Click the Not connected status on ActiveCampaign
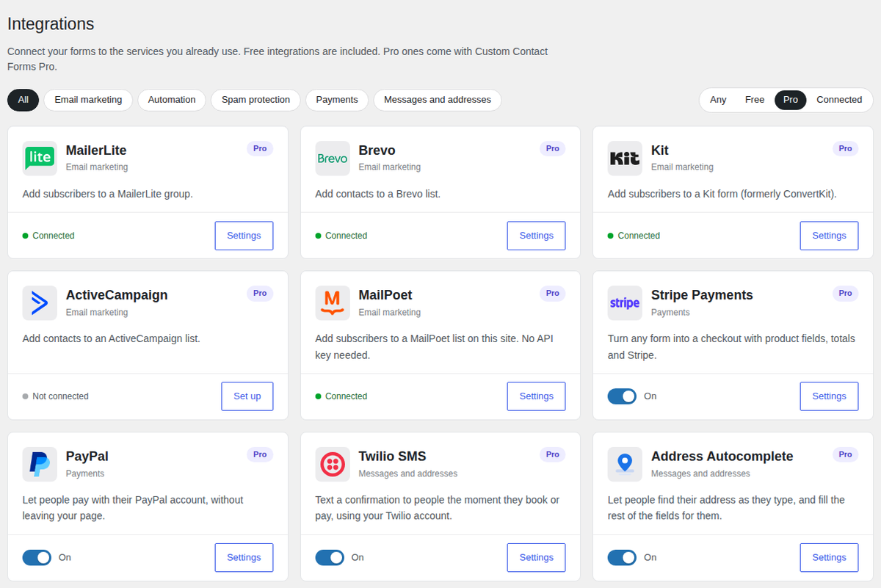Screen dimensions: 881x588 pyautogui.click(x=56, y=396)
